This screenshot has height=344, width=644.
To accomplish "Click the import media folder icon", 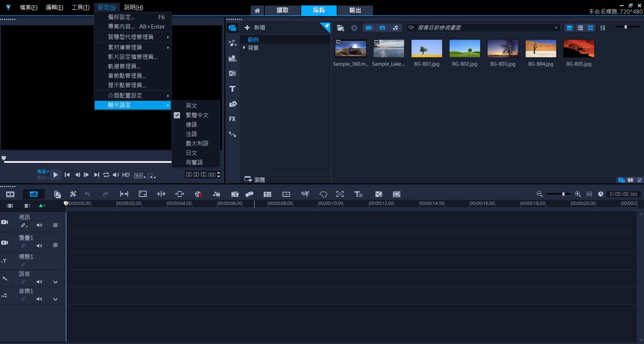I will coord(340,28).
